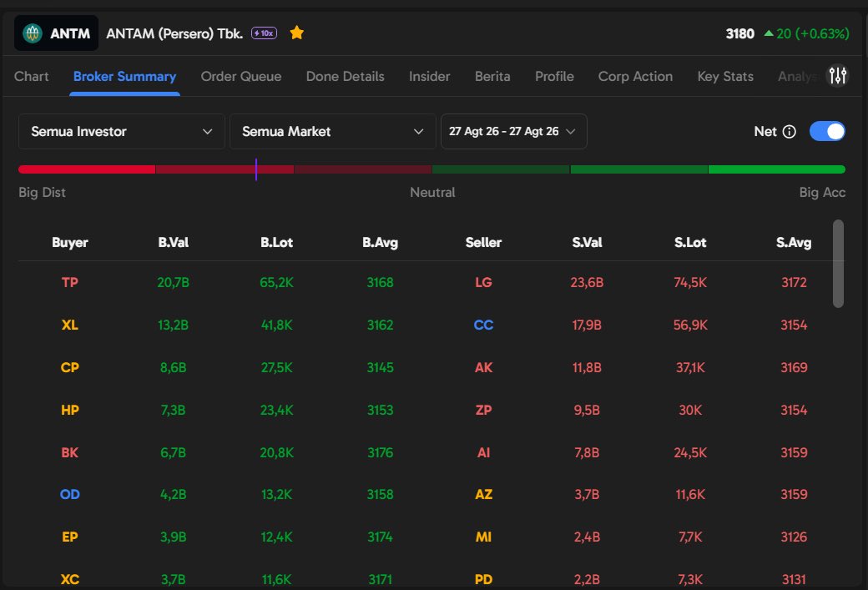The image size is (868, 590).
Task: Select seller broker LG
Action: click(x=483, y=282)
